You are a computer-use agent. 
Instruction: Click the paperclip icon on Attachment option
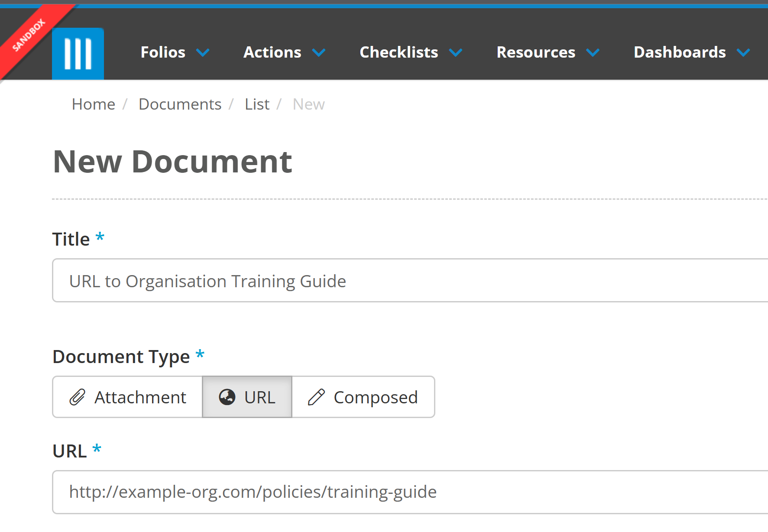tap(77, 397)
